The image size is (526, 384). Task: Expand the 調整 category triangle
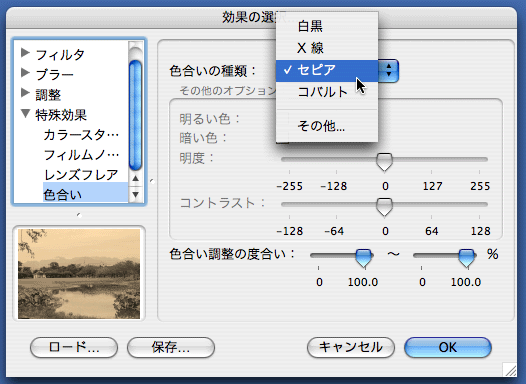pos(25,93)
